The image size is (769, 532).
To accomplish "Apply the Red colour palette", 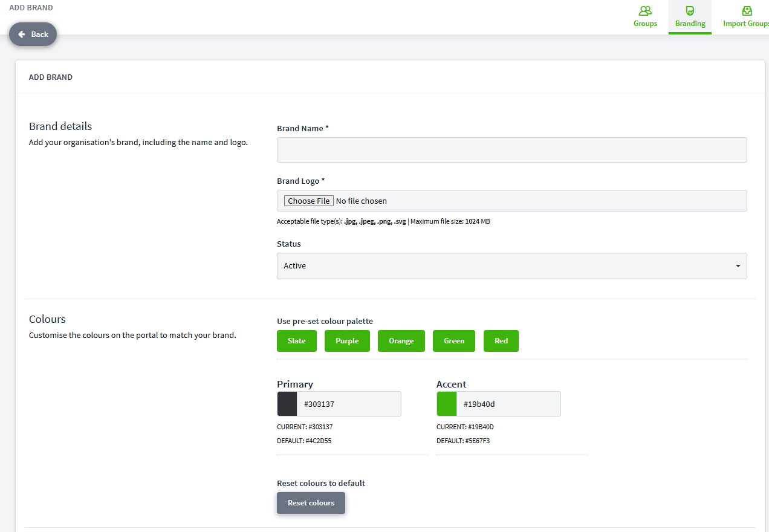I will (x=501, y=341).
